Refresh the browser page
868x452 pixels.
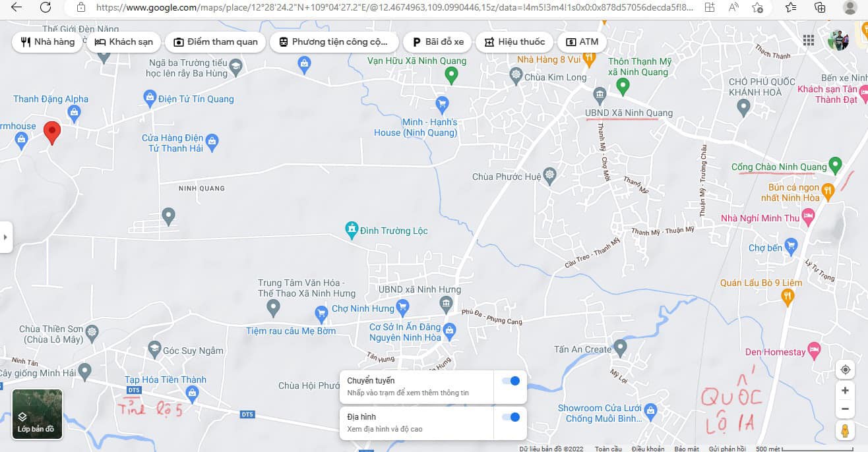click(46, 7)
